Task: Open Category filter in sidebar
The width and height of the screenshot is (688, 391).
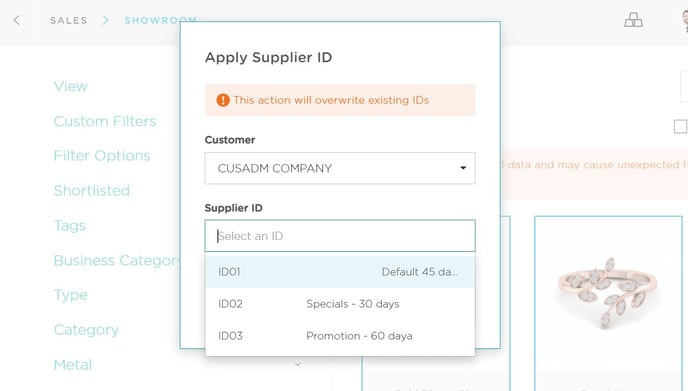Action: 86,330
